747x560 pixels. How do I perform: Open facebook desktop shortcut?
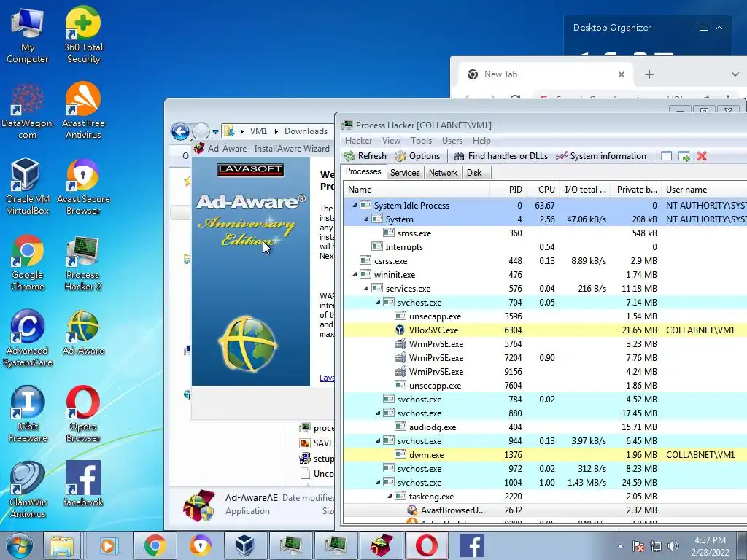83,484
